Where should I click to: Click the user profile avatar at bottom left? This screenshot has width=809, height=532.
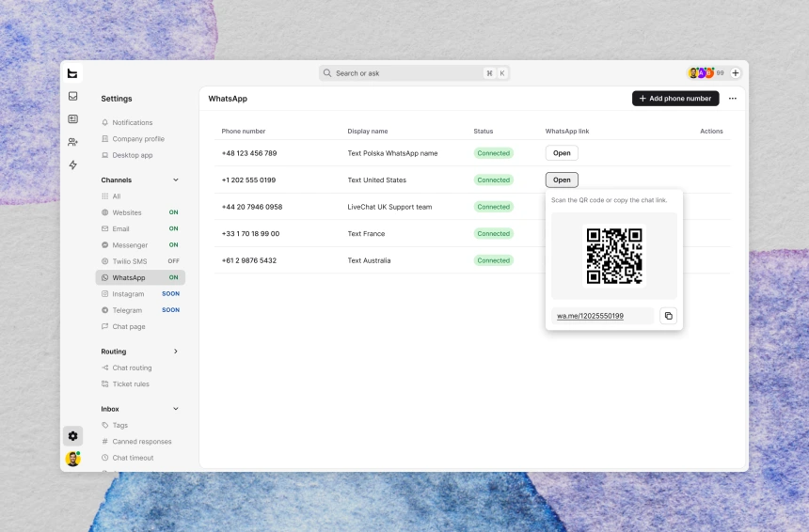pyautogui.click(x=72, y=459)
